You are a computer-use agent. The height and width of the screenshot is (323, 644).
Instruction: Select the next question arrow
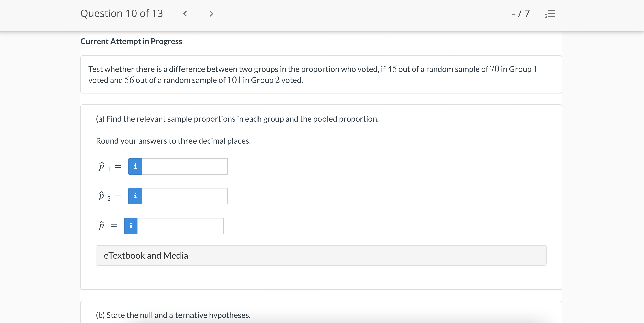click(x=211, y=14)
